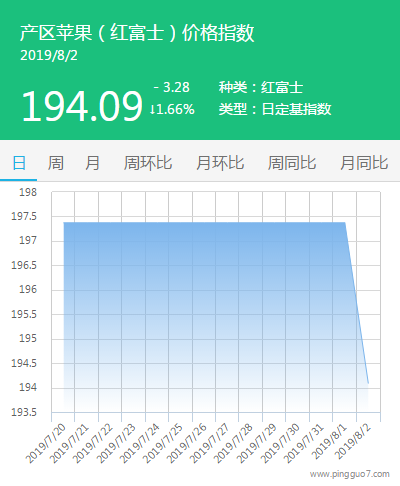The height and width of the screenshot is (486, 400).
Task: Click the y-axis label 197
Action: point(28,240)
